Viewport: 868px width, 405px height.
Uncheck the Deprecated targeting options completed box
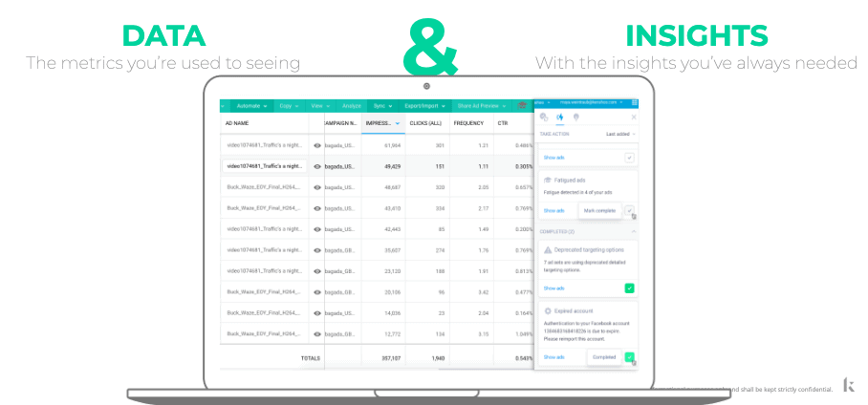[x=629, y=288]
